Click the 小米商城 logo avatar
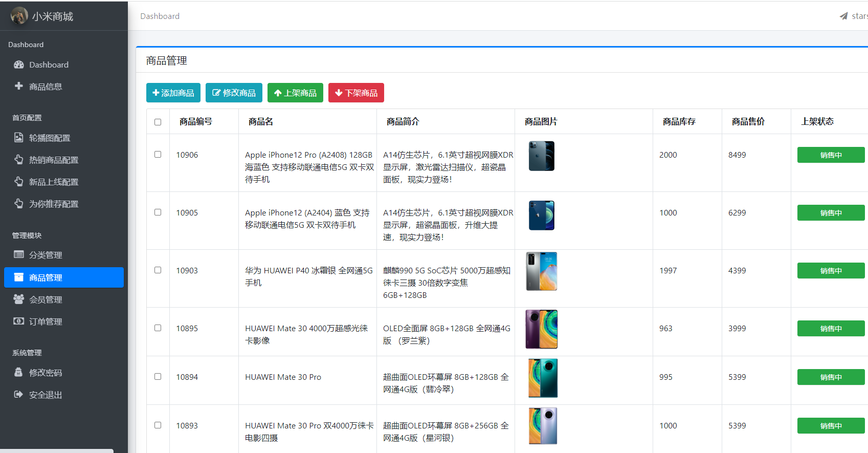 [x=19, y=16]
